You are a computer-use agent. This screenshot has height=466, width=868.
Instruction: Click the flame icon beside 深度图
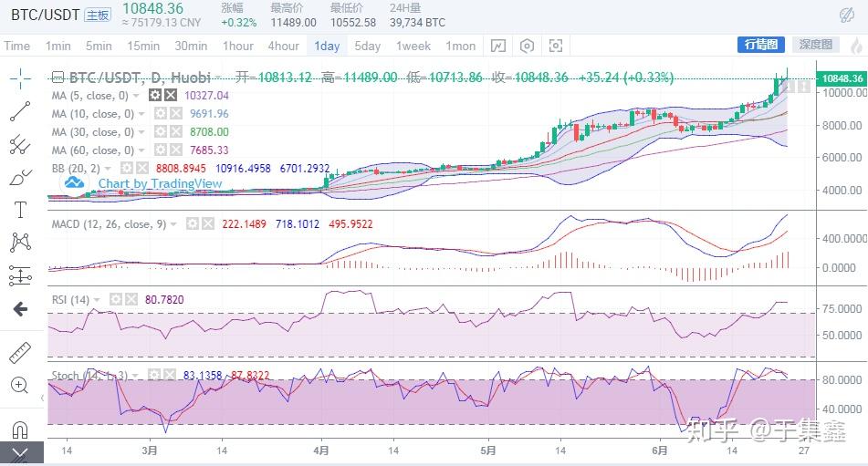coord(857,46)
